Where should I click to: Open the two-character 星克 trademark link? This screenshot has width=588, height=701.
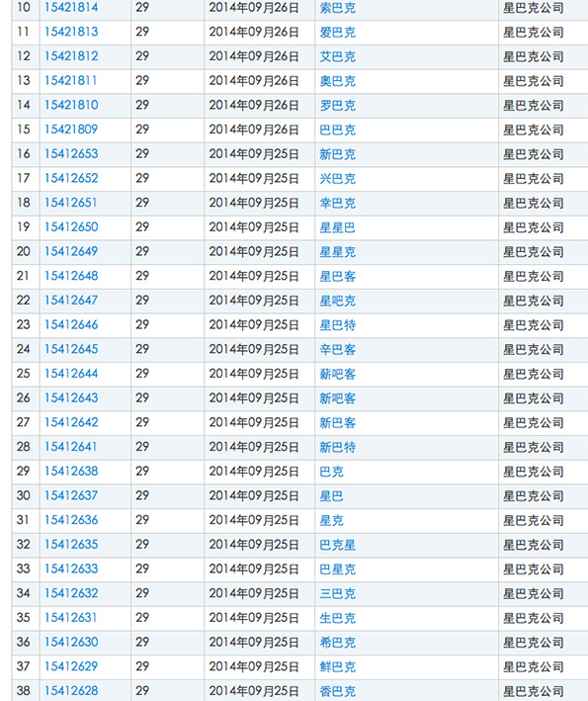pyautogui.click(x=331, y=520)
